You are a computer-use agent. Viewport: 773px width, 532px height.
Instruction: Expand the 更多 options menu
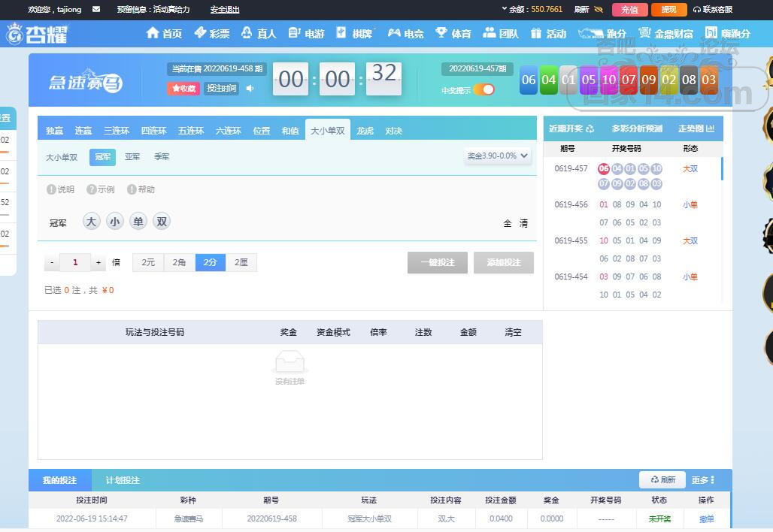[x=702, y=480]
